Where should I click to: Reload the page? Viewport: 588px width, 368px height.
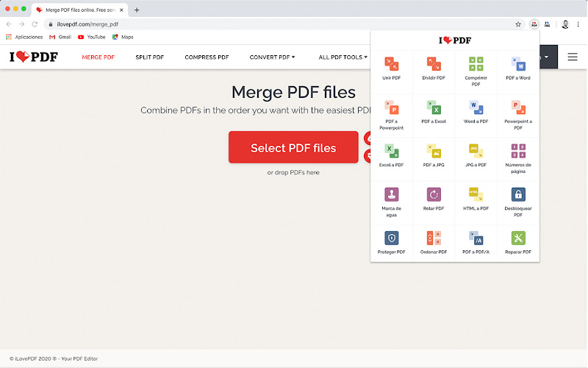click(x=35, y=24)
